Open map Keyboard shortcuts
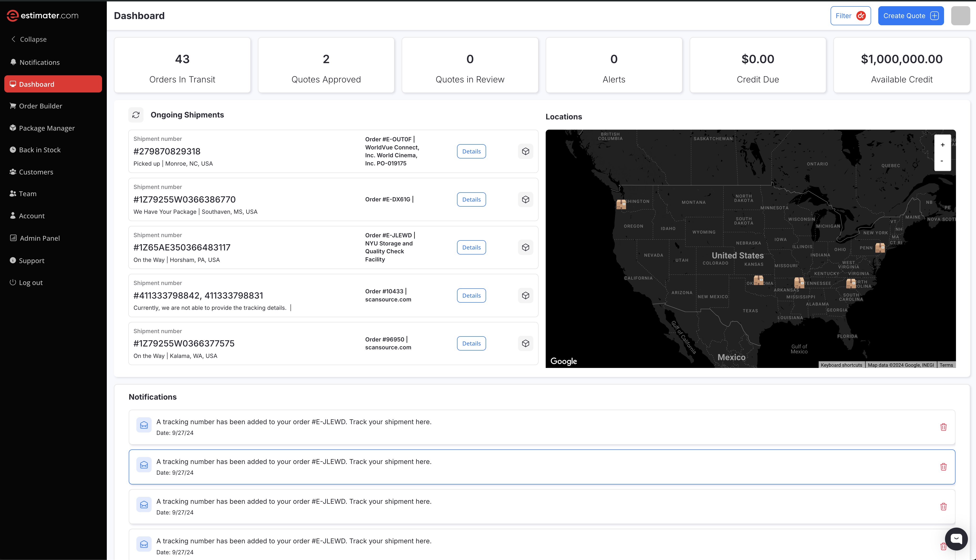The width and height of the screenshot is (976, 560). click(841, 365)
